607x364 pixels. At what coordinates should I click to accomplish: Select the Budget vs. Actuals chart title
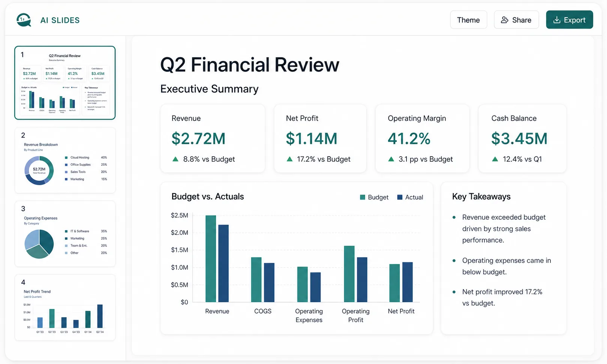click(x=208, y=197)
